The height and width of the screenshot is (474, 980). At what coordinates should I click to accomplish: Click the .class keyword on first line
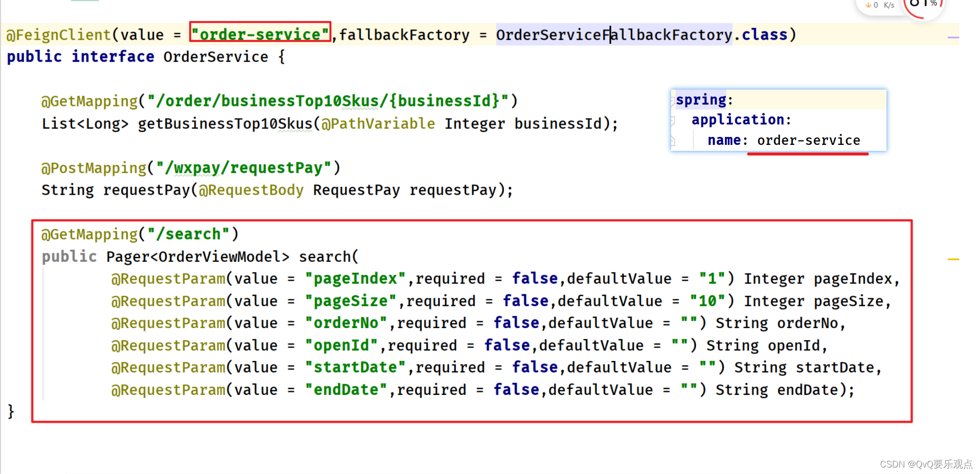point(765,35)
